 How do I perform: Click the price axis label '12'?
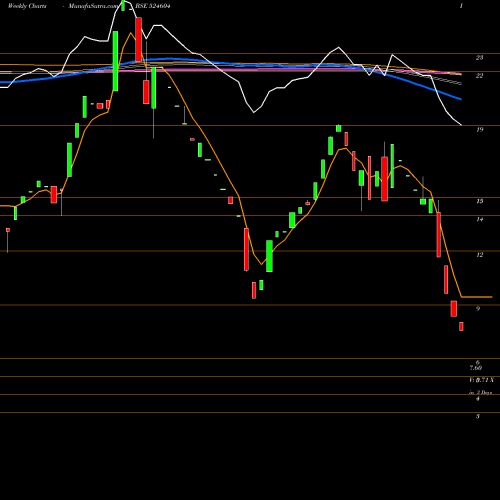point(479,255)
